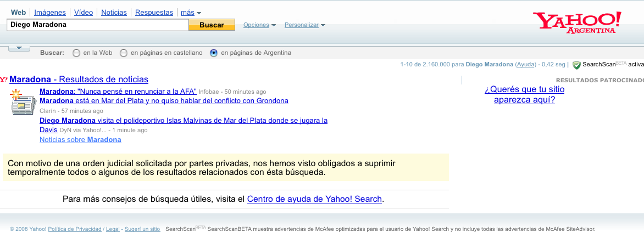The height and width of the screenshot is (238, 644).
Task: Open article about Maradona in Mar del Plata and Grondona
Action: coord(164,101)
